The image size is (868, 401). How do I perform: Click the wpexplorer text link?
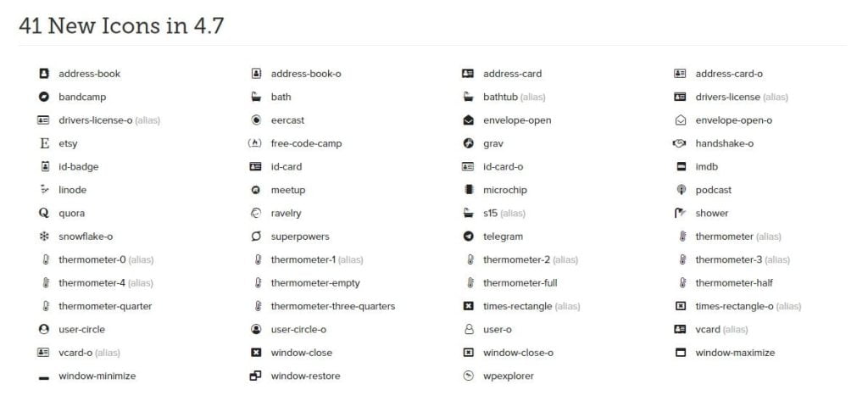coord(509,376)
